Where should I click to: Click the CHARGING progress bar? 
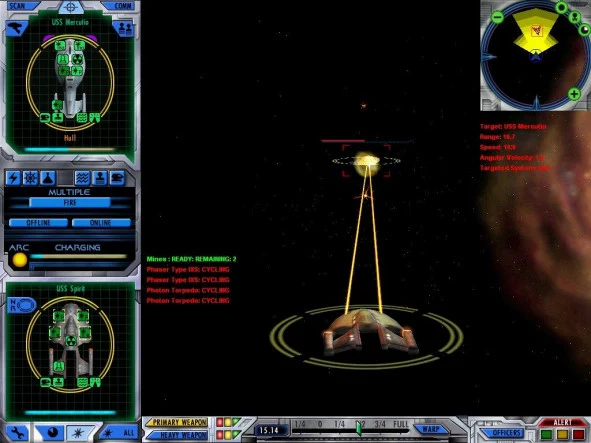78,256
